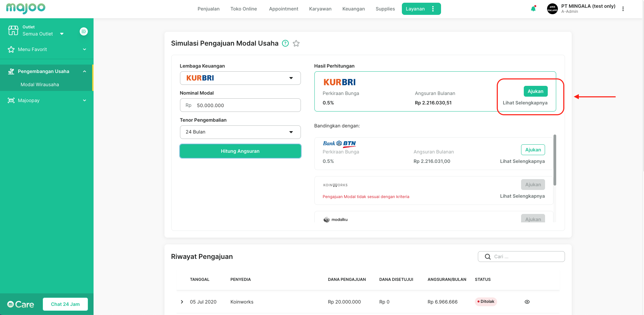Click the Koinworks logo

[x=335, y=185]
